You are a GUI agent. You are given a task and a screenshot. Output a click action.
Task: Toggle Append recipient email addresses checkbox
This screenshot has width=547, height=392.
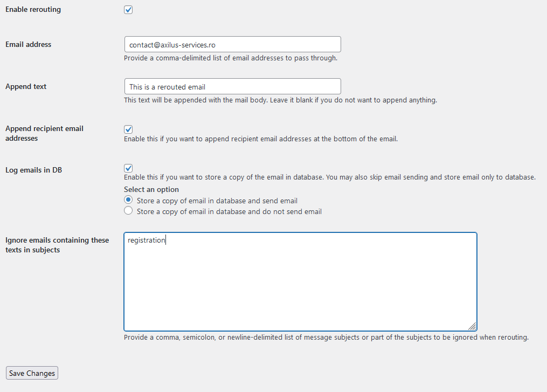tap(128, 129)
